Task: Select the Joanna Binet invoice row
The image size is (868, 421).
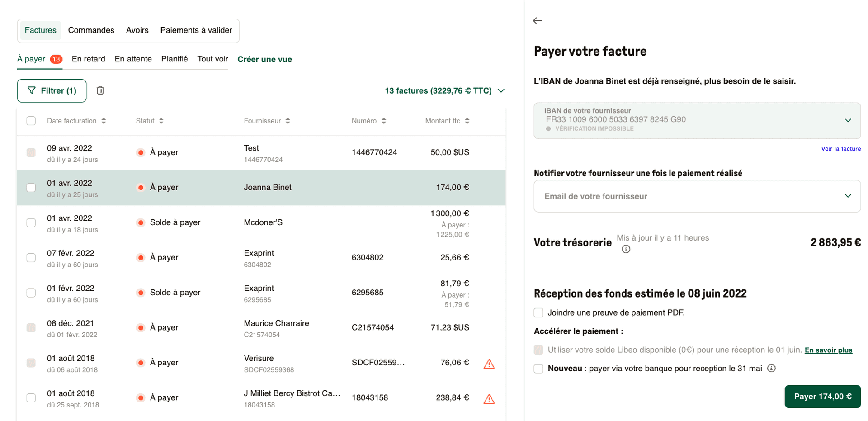Action: coord(267,187)
